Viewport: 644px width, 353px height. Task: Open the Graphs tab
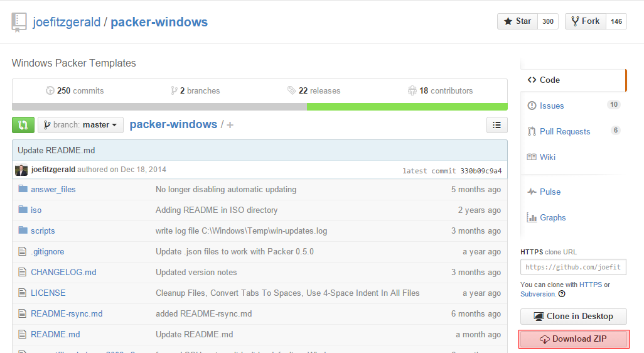pyautogui.click(x=552, y=218)
